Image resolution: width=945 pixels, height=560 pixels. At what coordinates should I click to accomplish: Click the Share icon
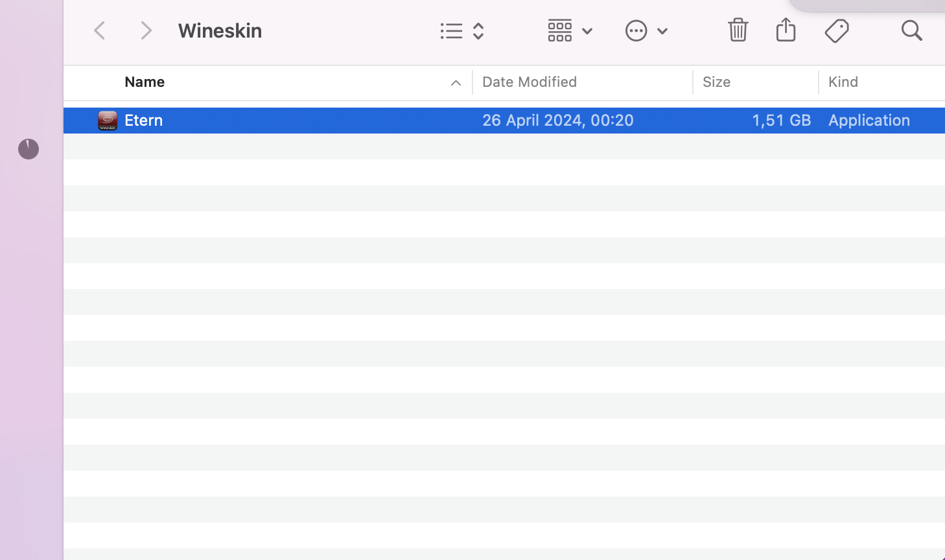[x=786, y=29]
